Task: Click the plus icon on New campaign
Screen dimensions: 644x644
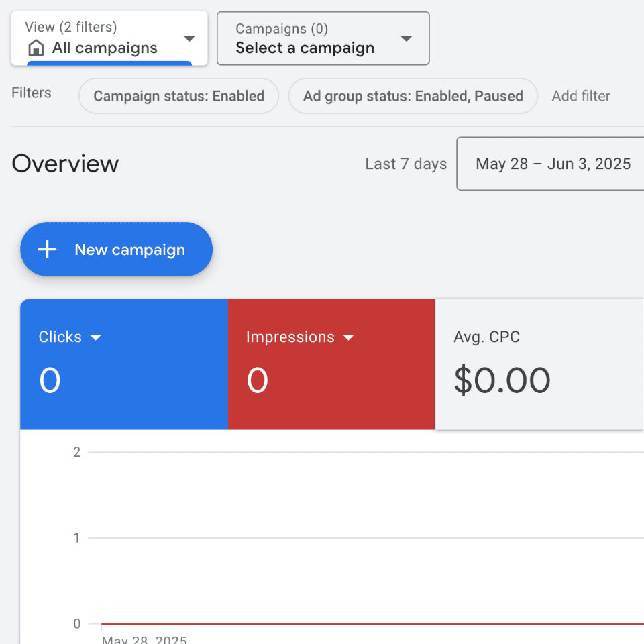Action: pyautogui.click(x=47, y=250)
